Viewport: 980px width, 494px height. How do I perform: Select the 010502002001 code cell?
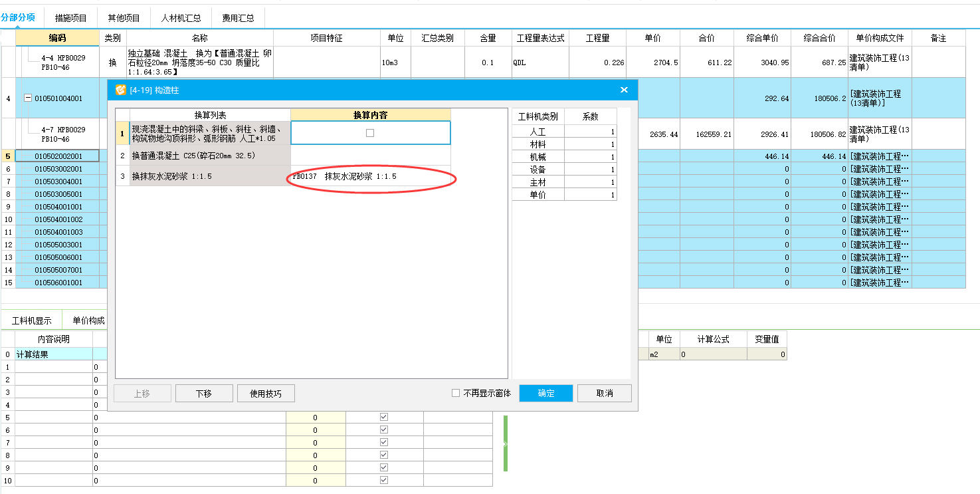coord(58,156)
